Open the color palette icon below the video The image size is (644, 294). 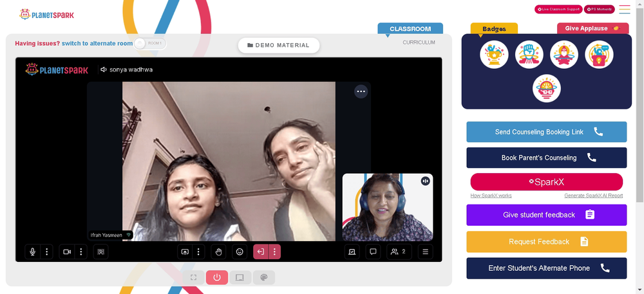click(x=263, y=278)
